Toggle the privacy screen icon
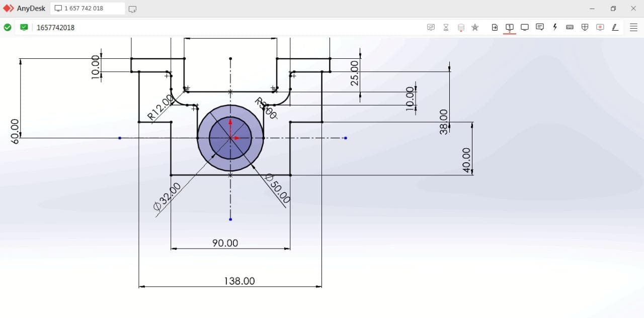The width and height of the screenshot is (644, 318). [431, 27]
